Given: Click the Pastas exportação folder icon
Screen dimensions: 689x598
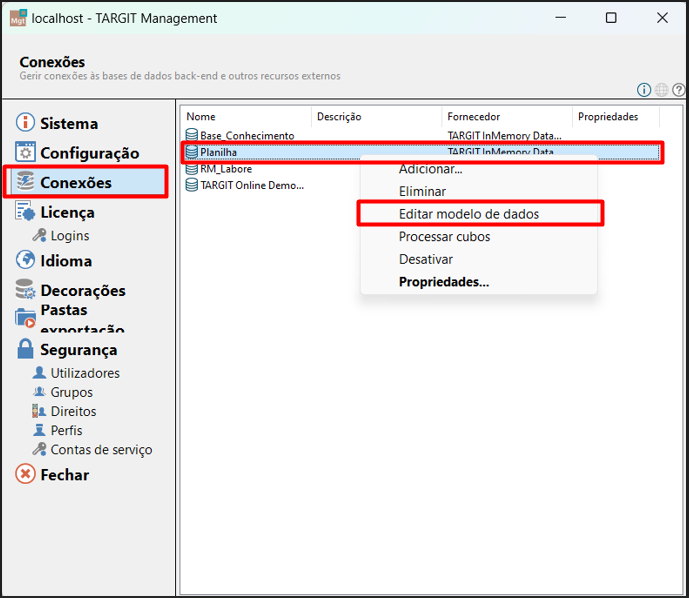Looking at the screenshot, I should tap(25, 318).
